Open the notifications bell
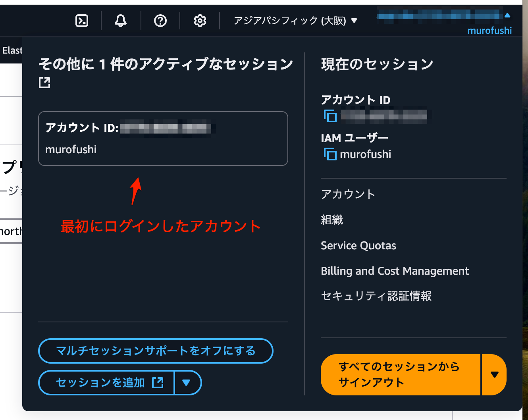528x420 pixels. click(x=121, y=20)
